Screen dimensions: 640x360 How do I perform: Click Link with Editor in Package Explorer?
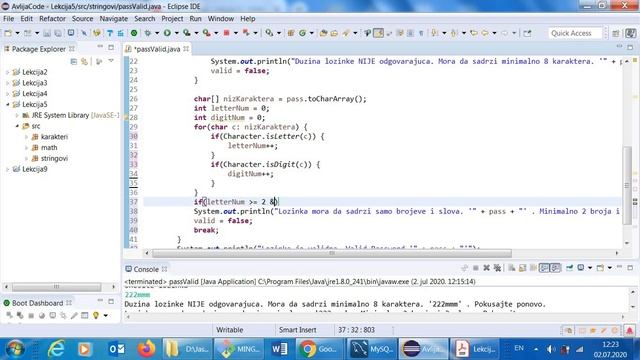tap(84, 61)
